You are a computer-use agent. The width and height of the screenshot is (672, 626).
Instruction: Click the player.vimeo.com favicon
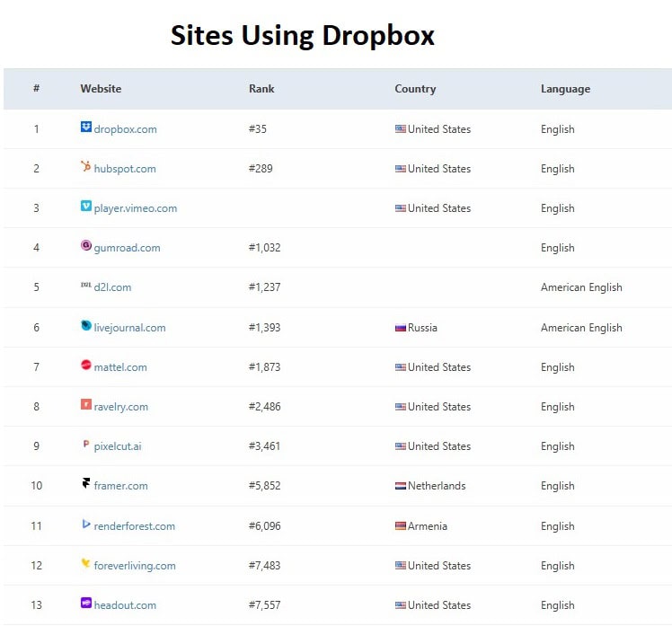85,206
